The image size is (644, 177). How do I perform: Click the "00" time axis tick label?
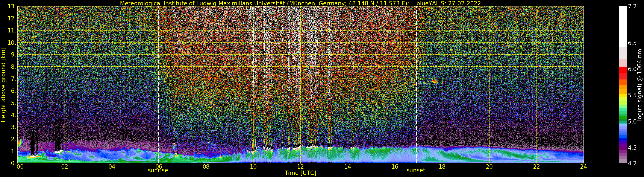(20, 167)
